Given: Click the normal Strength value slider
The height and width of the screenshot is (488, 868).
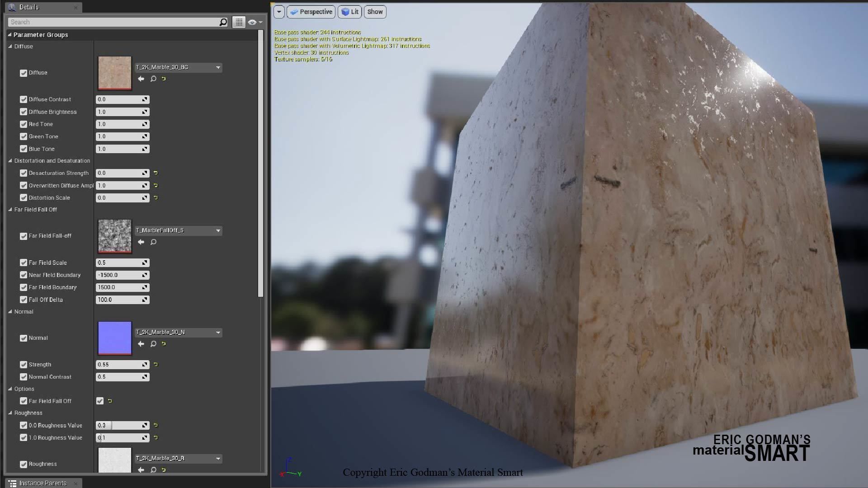Looking at the screenshot, I should click(x=123, y=364).
